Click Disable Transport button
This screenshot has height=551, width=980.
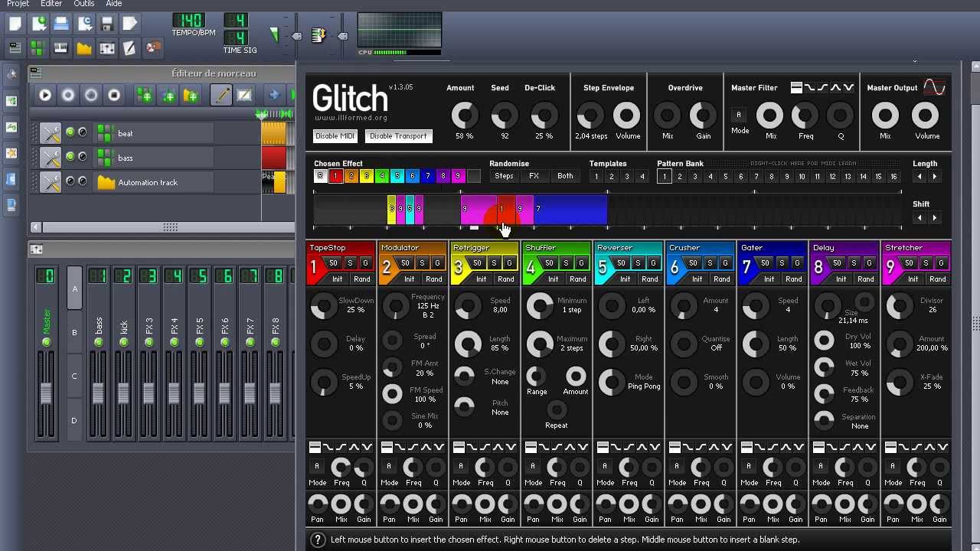pyautogui.click(x=398, y=136)
